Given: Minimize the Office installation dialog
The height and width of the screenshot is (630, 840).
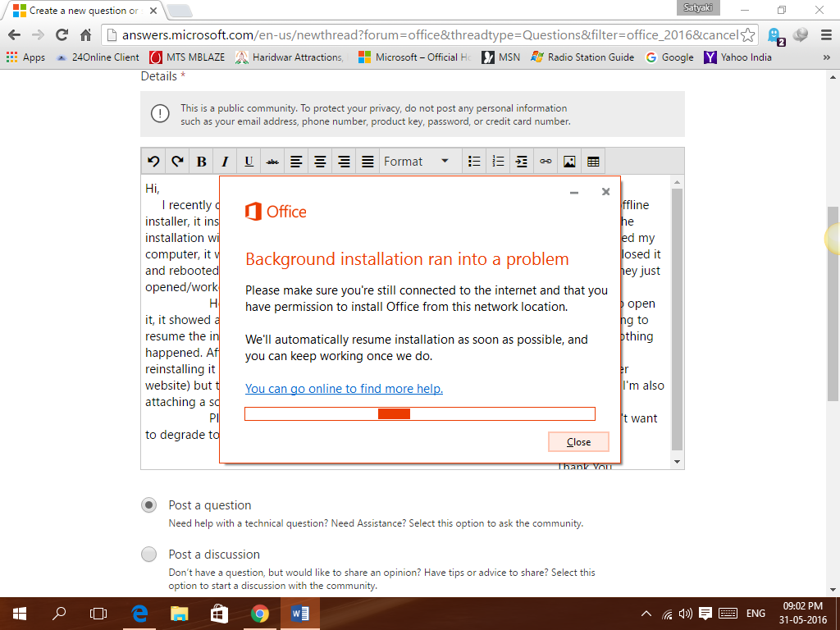Looking at the screenshot, I should point(574,192).
